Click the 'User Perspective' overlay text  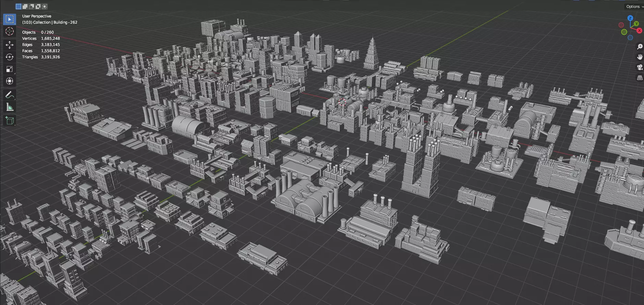(x=37, y=16)
